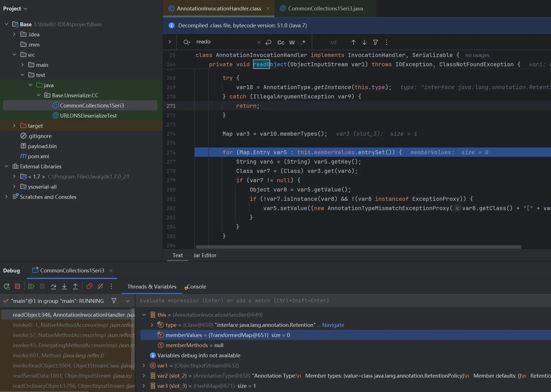Image resolution: width=551 pixels, height=392 pixels.
Task: Expand the target folder in the project tree
Action: pyautogui.click(x=14, y=126)
